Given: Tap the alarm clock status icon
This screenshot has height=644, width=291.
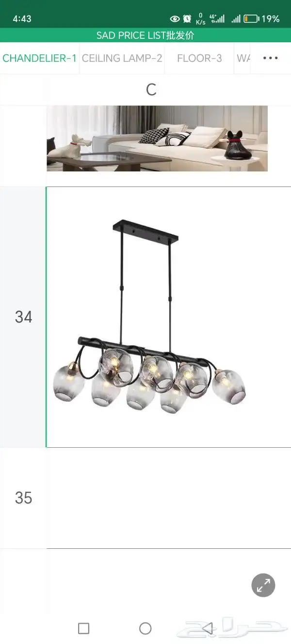Looking at the screenshot, I should (x=187, y=19).
